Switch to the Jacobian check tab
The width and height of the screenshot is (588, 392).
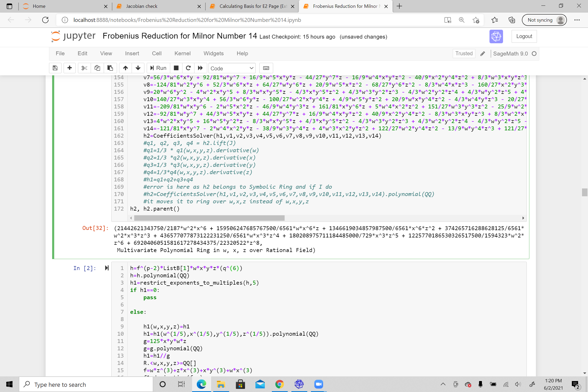142,6
